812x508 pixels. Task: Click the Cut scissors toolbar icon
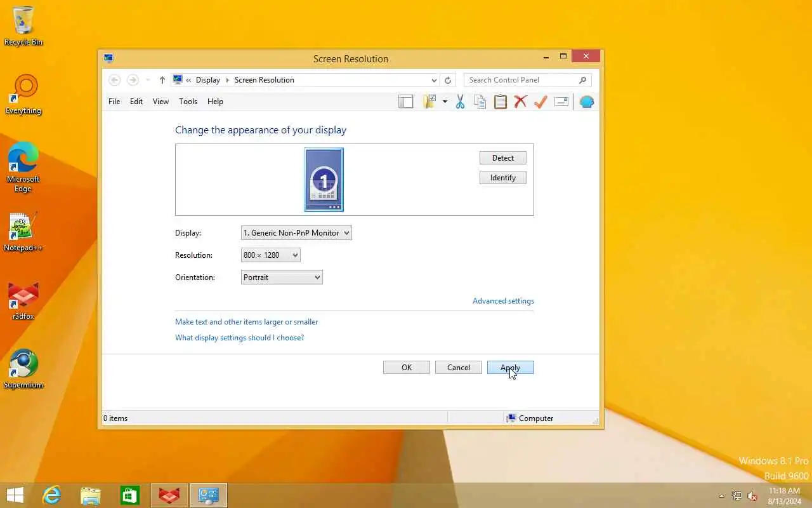(461, 102)
